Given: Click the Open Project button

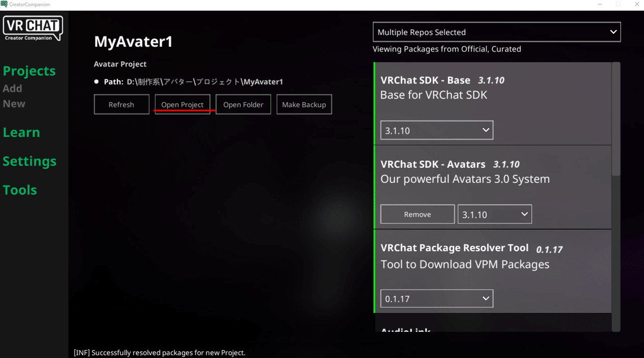Looking at the screenshot, I should [182, 105].
